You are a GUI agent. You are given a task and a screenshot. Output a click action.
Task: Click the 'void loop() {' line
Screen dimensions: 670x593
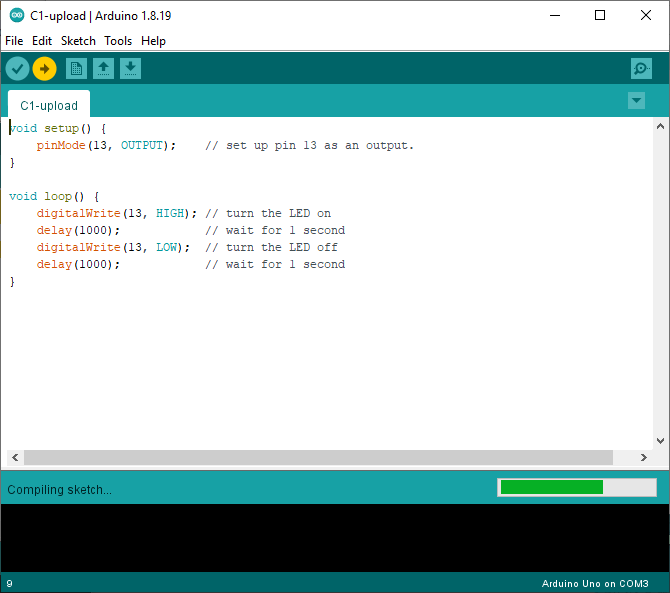point(54,196)
